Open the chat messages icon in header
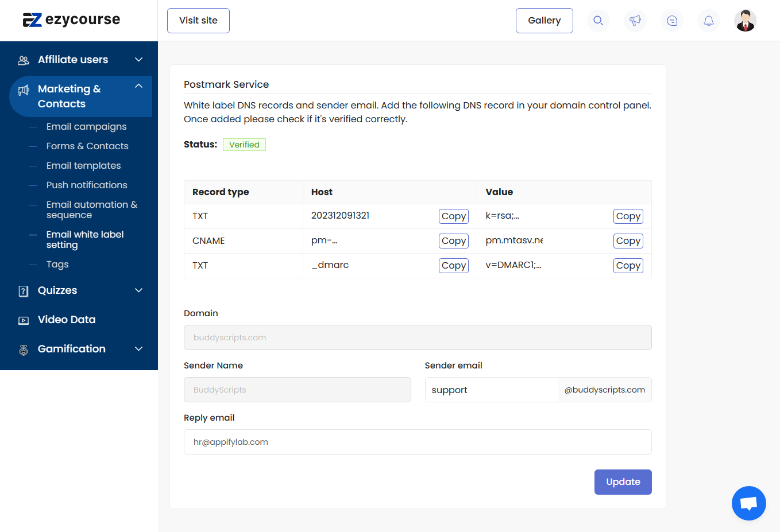780x532 pixels. point(672,21)
